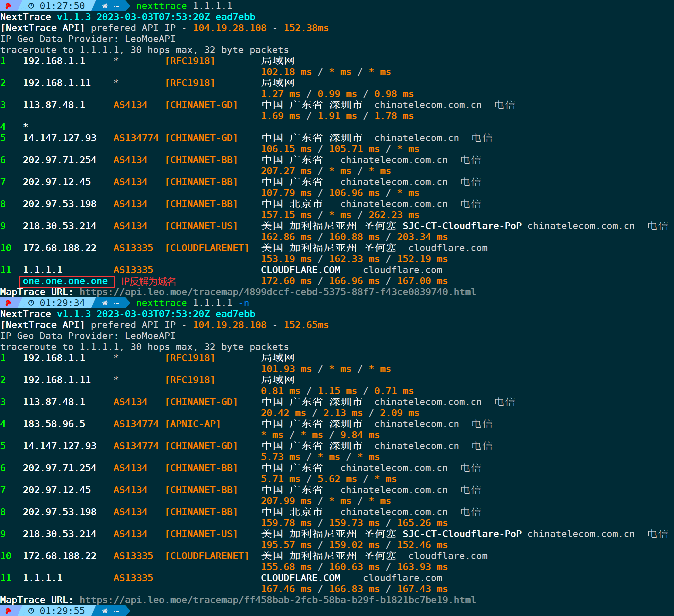Viewport: 674px width, 616px height.
Task: Click the '-n' flag in the second command
Action: pyautogui.click(x=244, y=303)
